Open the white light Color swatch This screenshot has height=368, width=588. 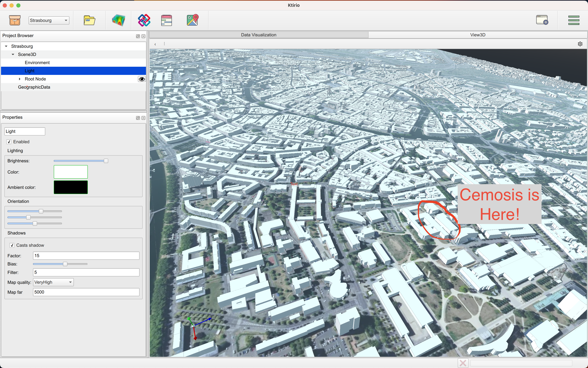[x=71, y=172]
